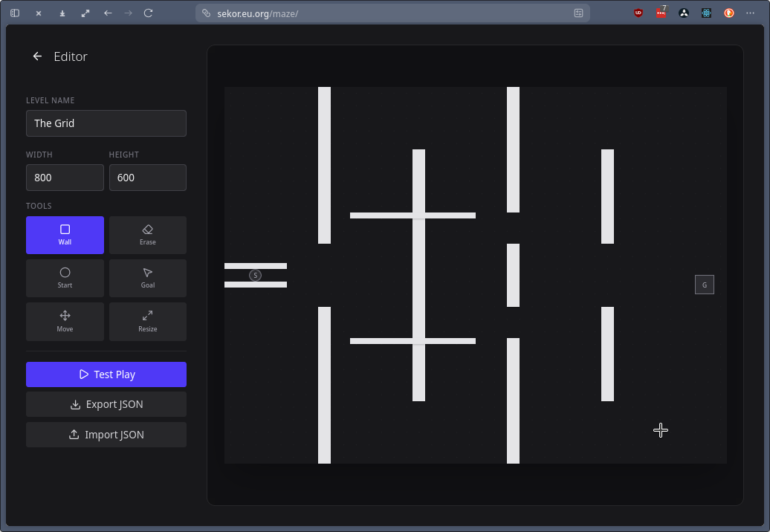Pick the Goal tool
Image resolution: width=770 pixels, height=532 pixels.
coord(147,278)
